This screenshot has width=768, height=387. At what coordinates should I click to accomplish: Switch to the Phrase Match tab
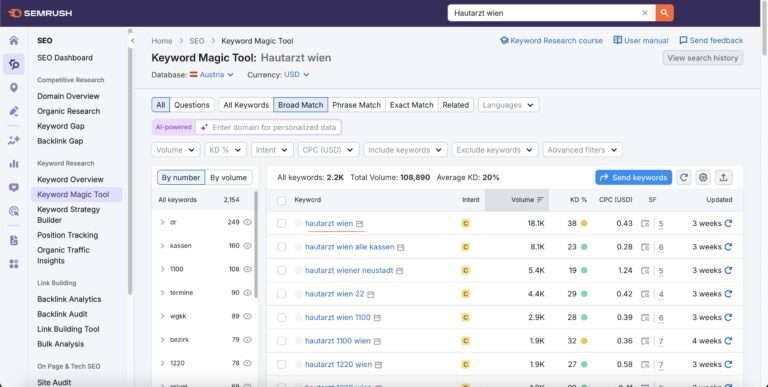(x=356, y=105)
